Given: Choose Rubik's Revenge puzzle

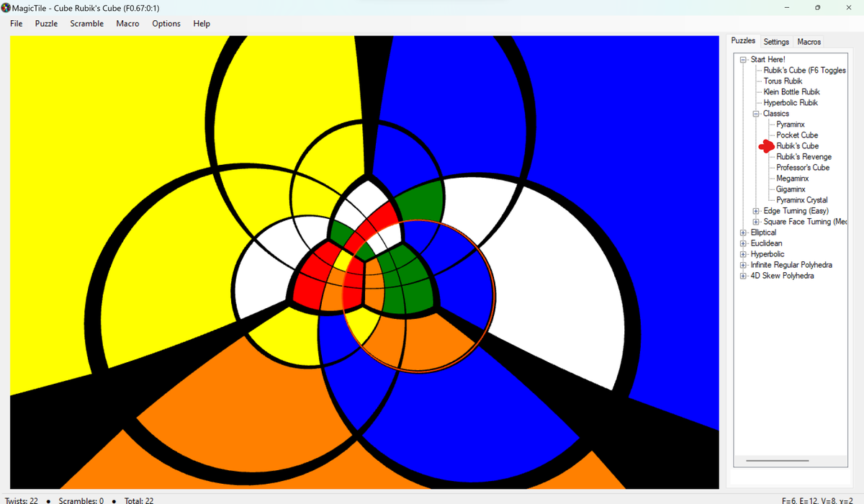Looking at the screenshot, I should click(x=804, y=157).
